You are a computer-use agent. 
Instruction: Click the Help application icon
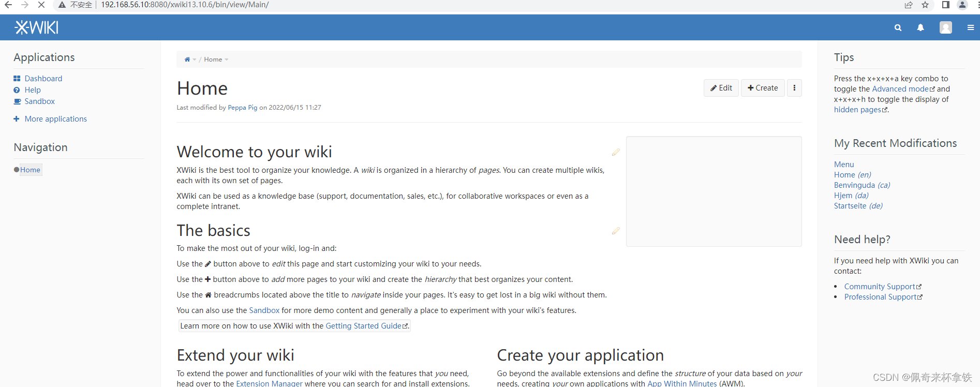[17, 90]
